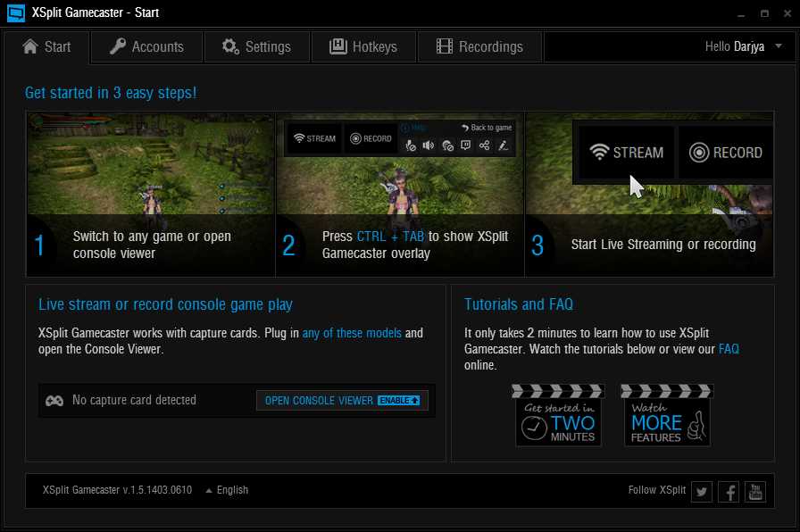This screenshot has width=800, height=532.
Task: Click the Help link in overlay
Action: [413, 128]
